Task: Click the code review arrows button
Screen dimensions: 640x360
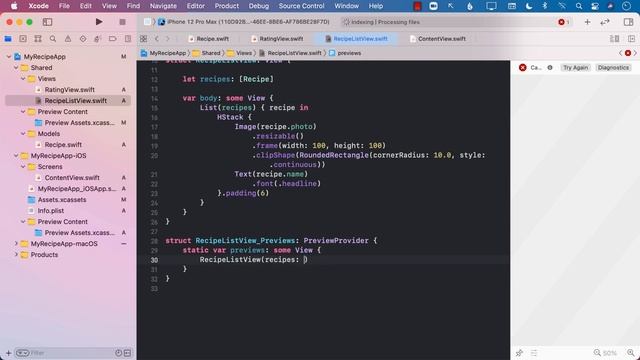Action: click(x=604, y=22)
